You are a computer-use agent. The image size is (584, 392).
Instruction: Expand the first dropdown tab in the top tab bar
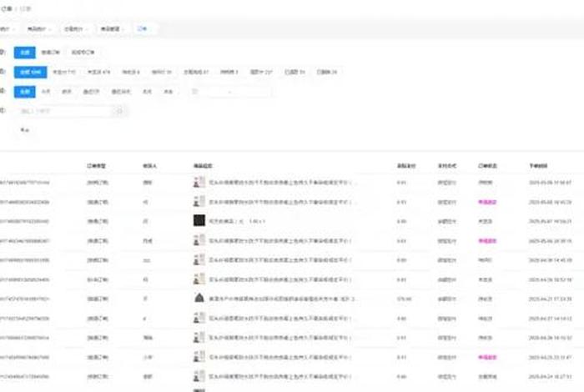7,28
